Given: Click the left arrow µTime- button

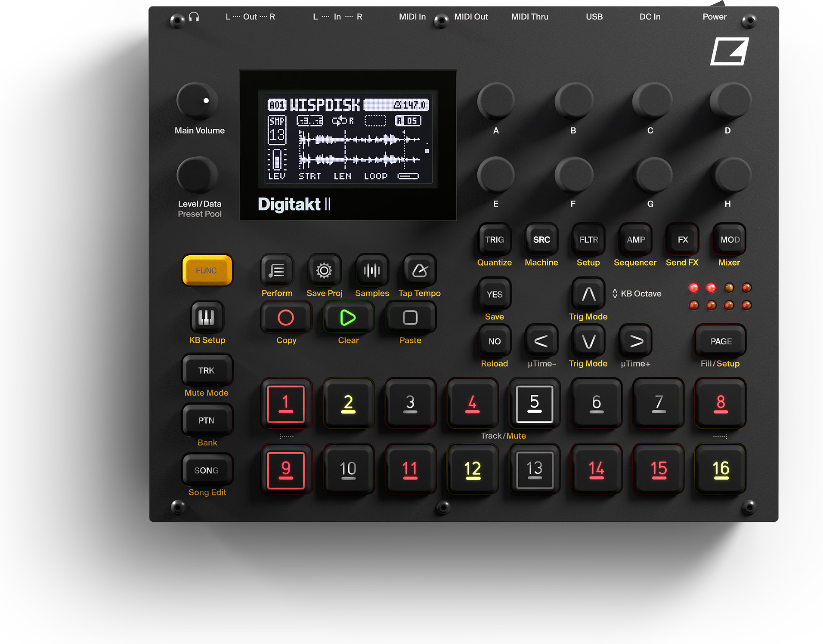Looking at the screenshot, I should point(541,341).
